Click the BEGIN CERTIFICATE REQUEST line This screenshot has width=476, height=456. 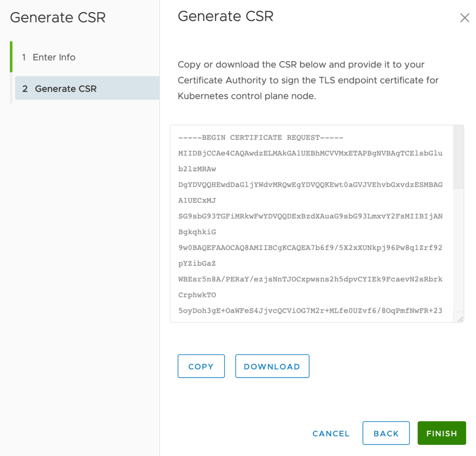tap(261, 138)
